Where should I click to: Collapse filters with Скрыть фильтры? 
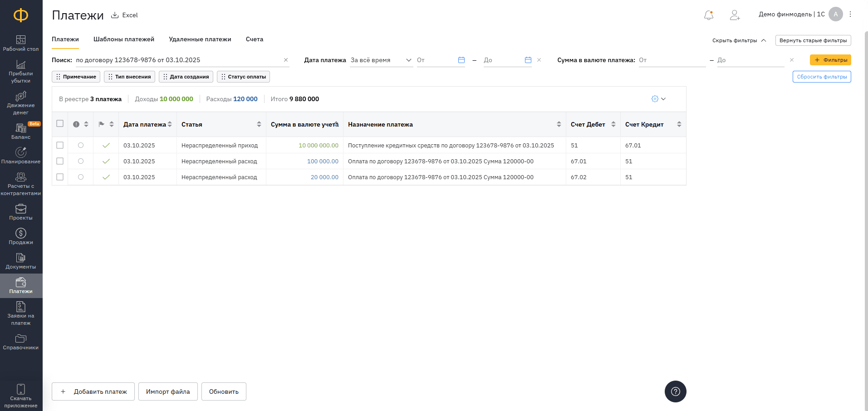click(x=739, y=40)
